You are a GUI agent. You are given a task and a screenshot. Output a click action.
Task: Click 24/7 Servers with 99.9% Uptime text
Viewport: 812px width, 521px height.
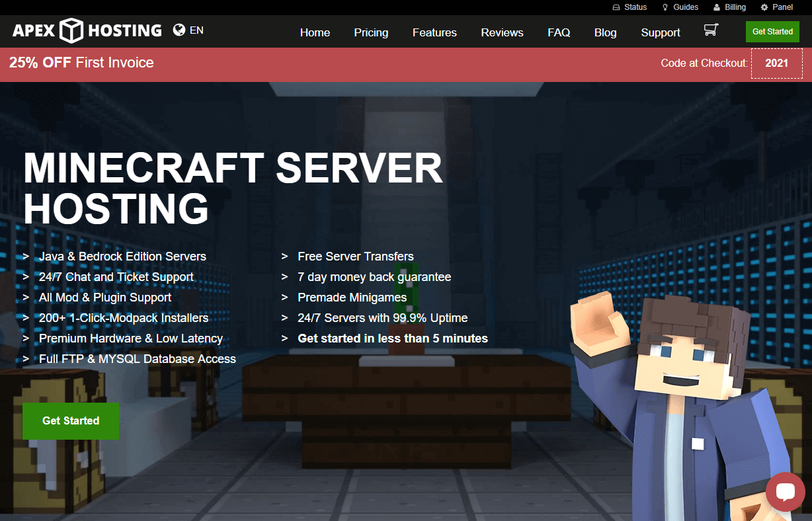[x=383, y=318]
